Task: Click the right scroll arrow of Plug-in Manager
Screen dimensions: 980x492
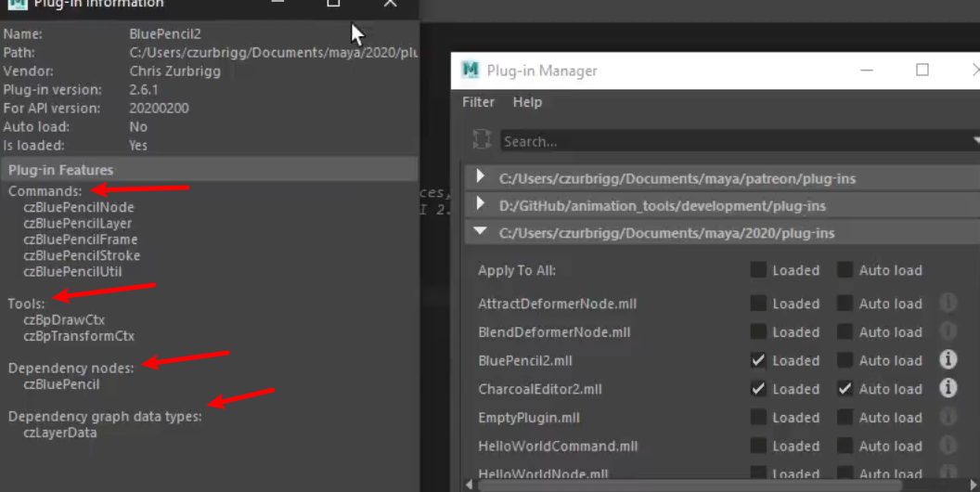Action: point(974,486)
